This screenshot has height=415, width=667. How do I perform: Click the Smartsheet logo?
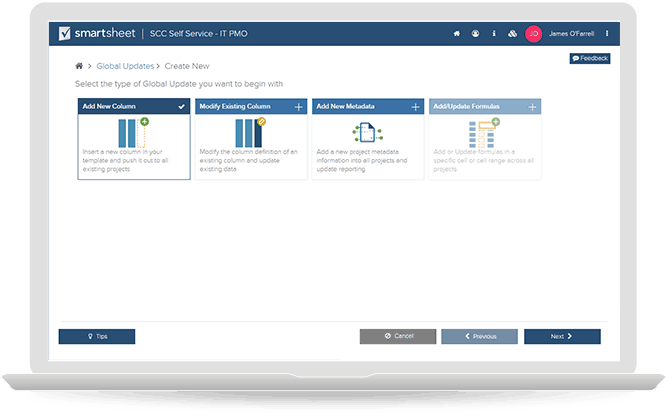pos(97,33)
